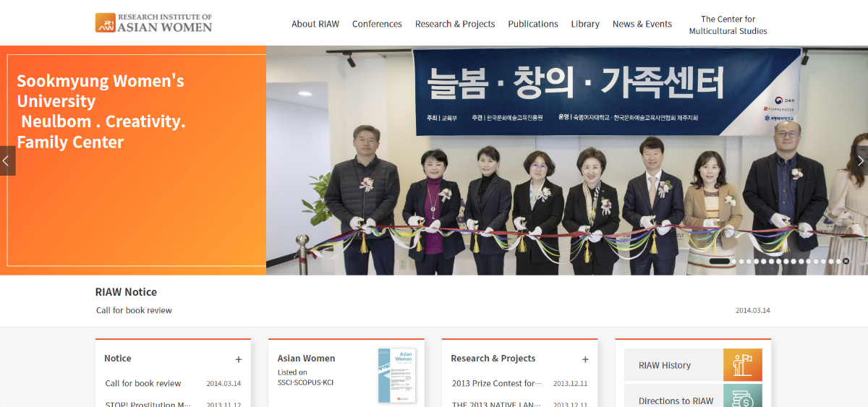This screenshot has height=407, width=868.
Task: Open THE 2013 NATIVE LAN… entry
Action: (497, 404)
